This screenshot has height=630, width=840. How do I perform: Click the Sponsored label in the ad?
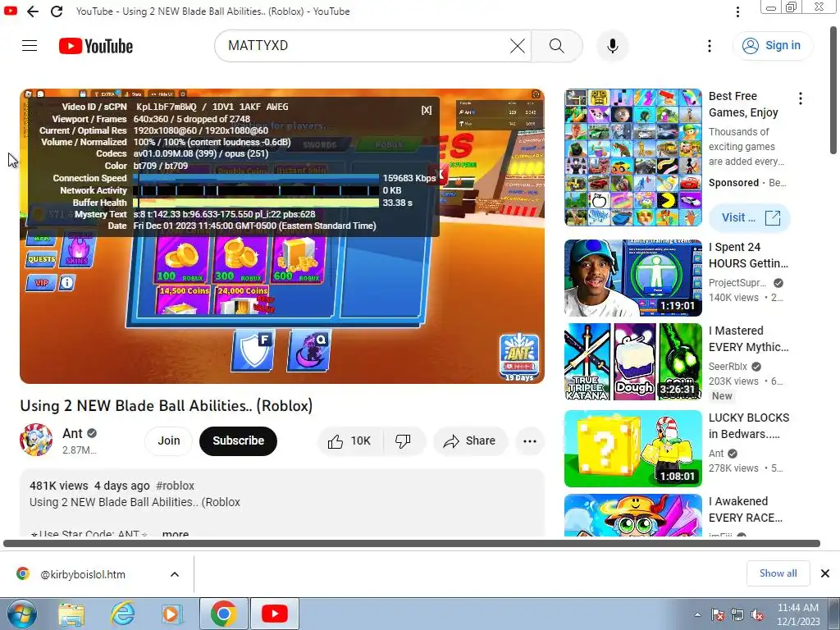(733, 183)
